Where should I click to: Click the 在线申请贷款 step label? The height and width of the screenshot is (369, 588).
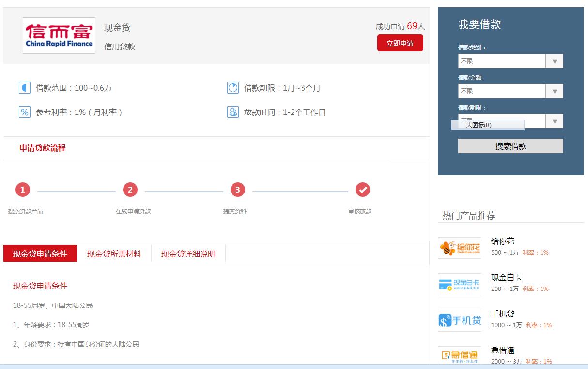point(133,211)
